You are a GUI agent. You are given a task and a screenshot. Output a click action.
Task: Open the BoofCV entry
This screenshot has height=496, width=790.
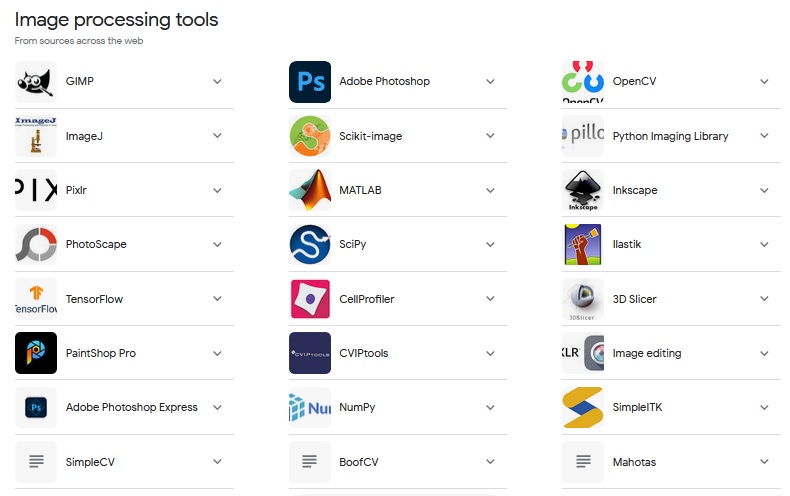point(359,462)
